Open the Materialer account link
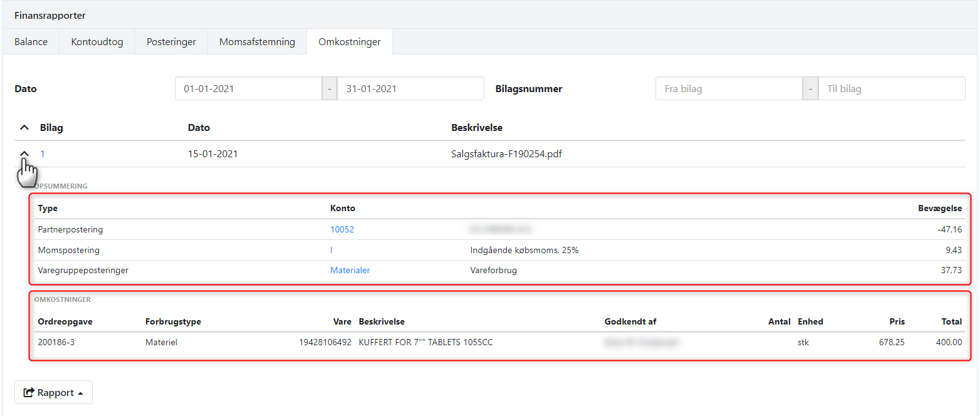 click(x=350, y=271)
